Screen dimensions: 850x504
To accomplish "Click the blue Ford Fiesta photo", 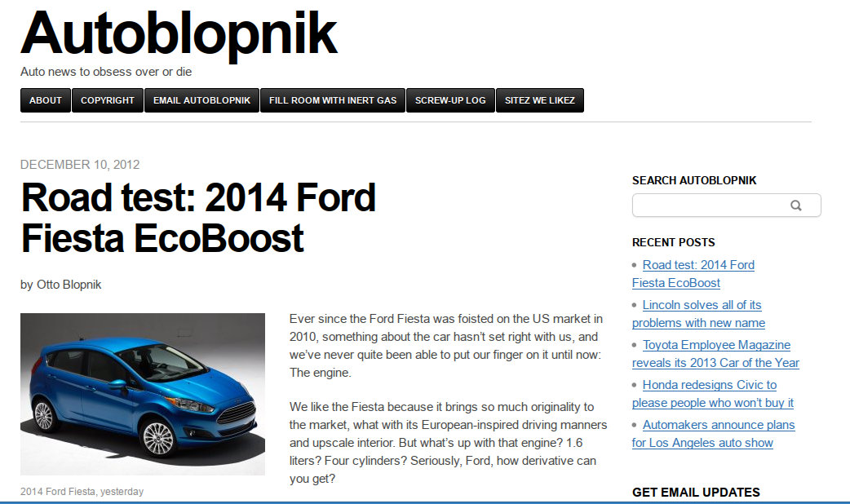I will tap(143, 394).
